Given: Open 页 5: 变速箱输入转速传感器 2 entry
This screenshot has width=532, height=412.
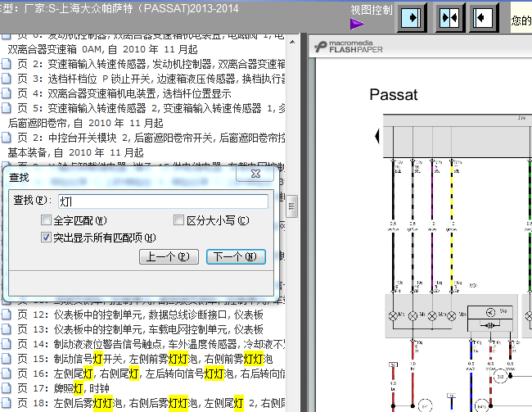Looking at the screenshot, I should (x=151, y=108).
